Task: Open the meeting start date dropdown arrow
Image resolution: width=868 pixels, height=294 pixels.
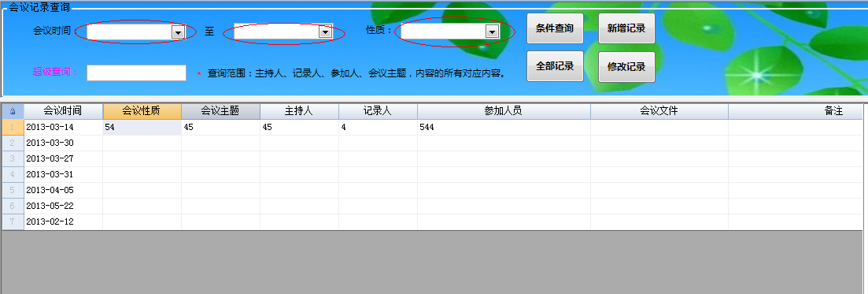Action: coord(178,33)
